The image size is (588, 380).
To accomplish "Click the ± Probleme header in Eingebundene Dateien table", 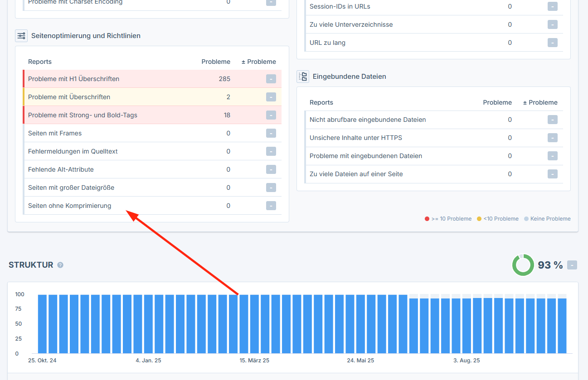I will (x=540, y=102).
